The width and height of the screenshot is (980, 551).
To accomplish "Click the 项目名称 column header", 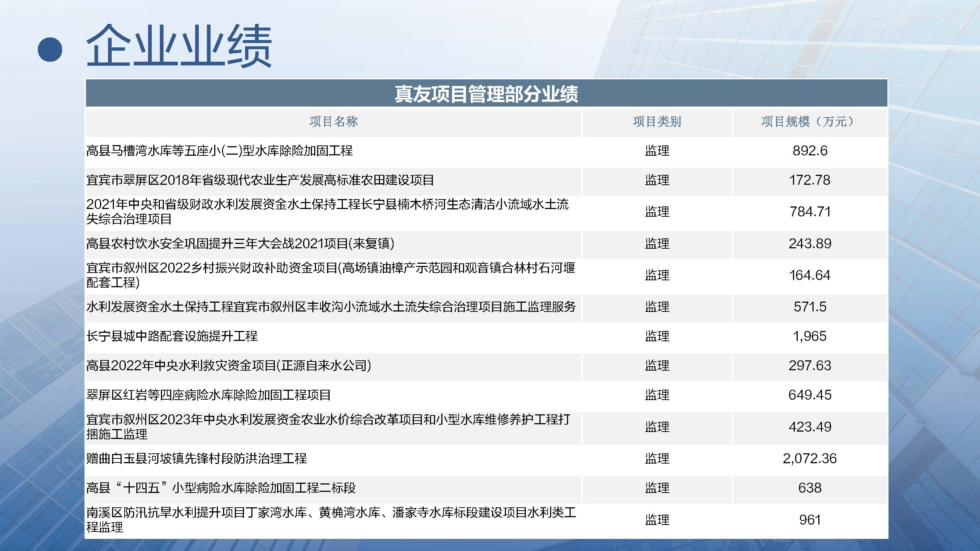I will pyautogui.click(x=334, y=122).
